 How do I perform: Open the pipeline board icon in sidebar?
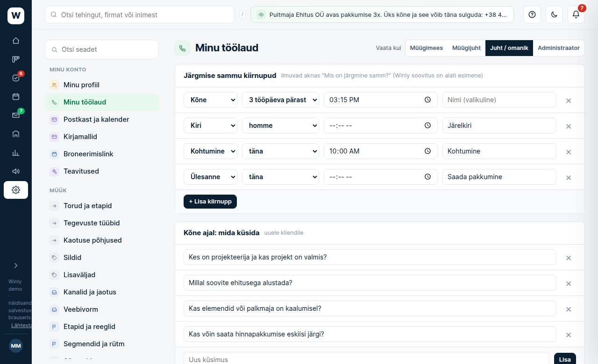(x=16, y=59)
